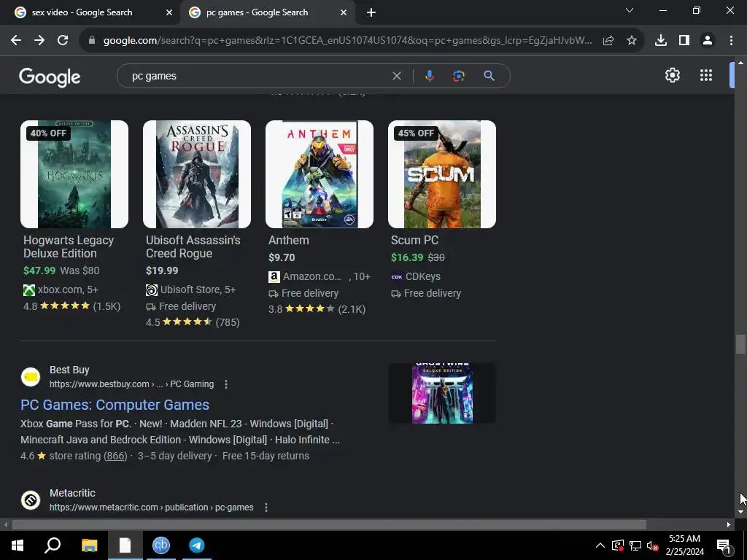This screenshot has height=560, width=747.
Task: Reload the current page
Action: 63,41
